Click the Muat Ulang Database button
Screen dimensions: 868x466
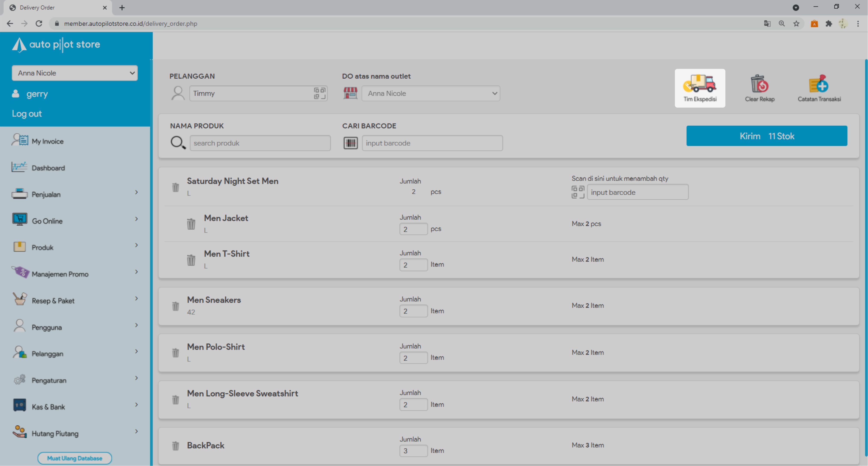[x=74, y=458]
